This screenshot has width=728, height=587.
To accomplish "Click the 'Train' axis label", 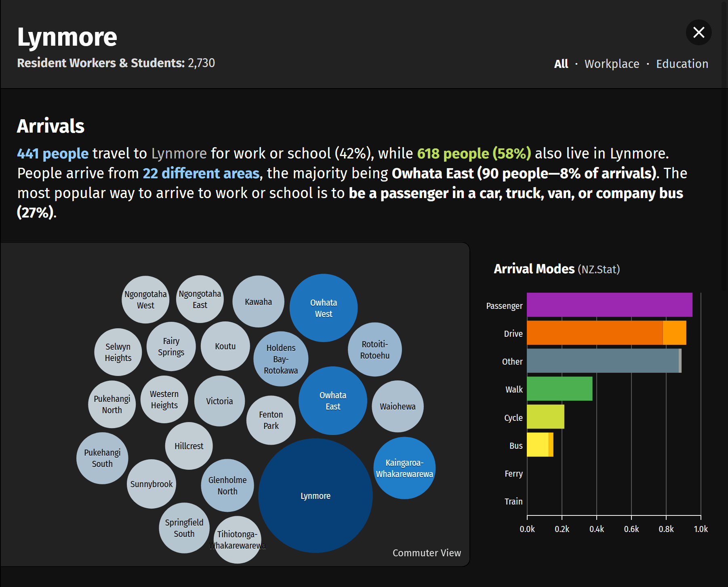I will click(513, 502).
